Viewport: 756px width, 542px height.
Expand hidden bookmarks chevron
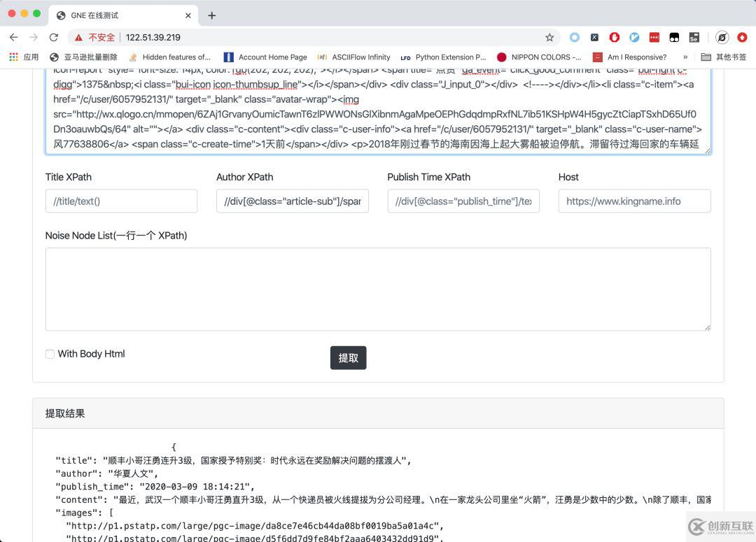point(685,57)
